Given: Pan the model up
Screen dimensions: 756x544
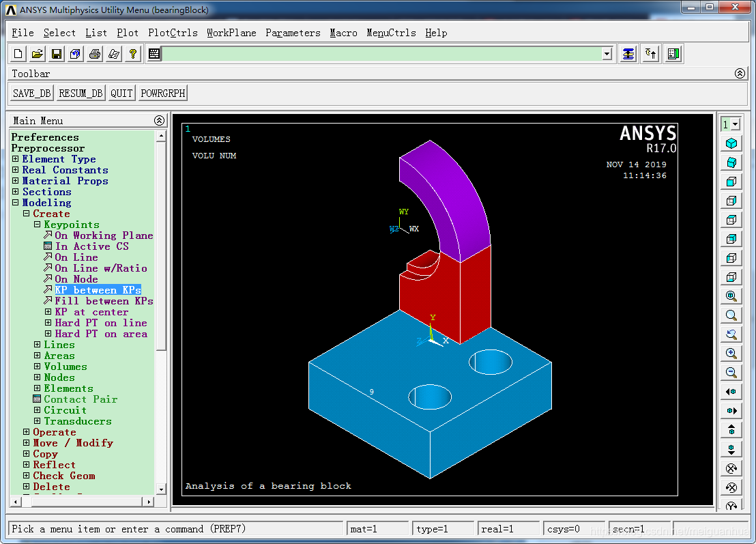Looking at the screenshot, I should click(x=731, y=430).
